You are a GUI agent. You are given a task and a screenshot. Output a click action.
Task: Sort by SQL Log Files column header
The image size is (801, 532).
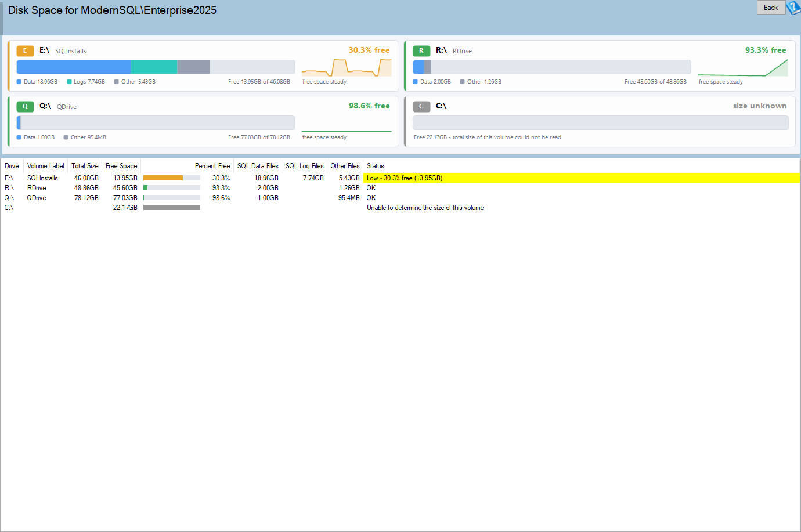305,166
